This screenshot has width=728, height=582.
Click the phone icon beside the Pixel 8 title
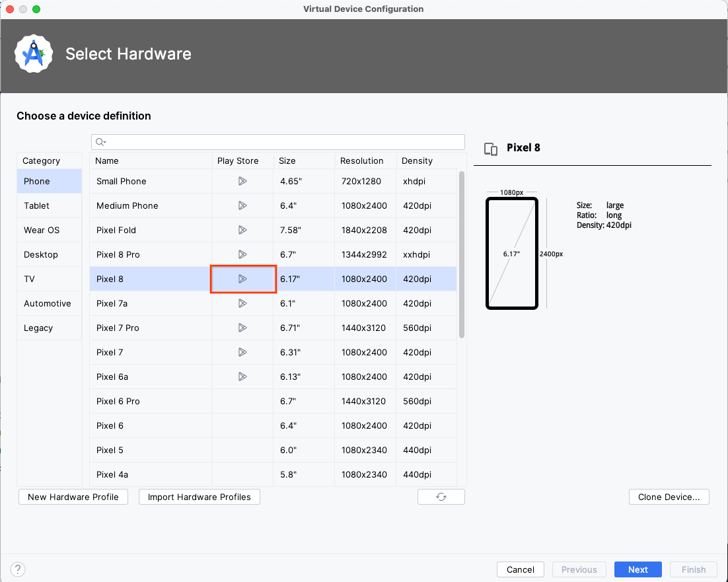click(x=491, y=149)
